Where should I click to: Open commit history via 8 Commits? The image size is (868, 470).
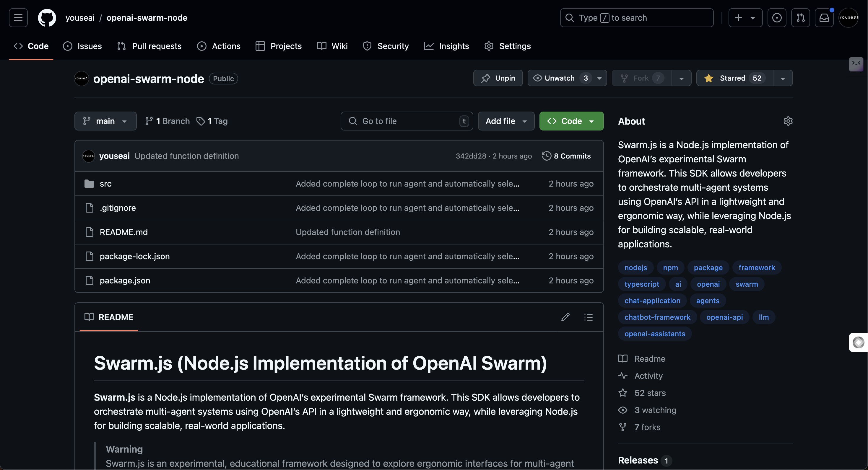click(x=566, y=156)
